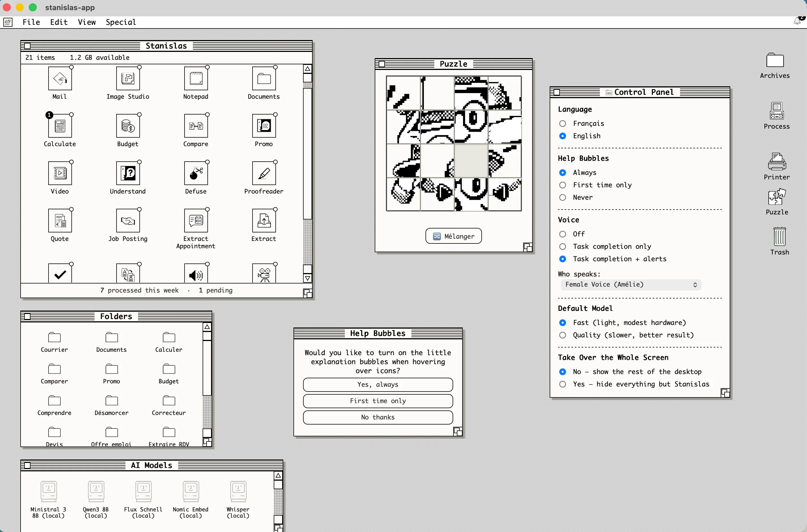Select the Defuse bomb icon
The image size is (807, 532).
(196, 173)
